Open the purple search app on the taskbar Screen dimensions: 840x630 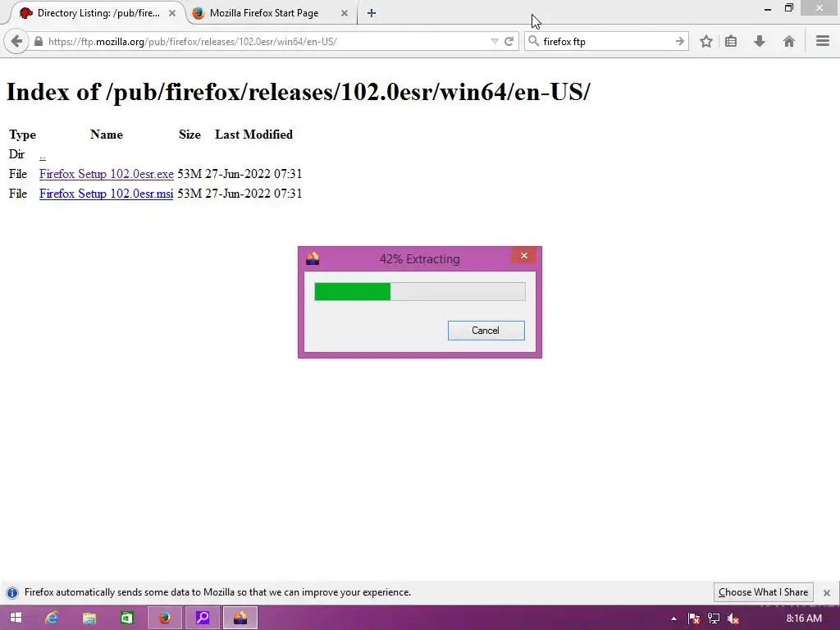tap(203, 618)
